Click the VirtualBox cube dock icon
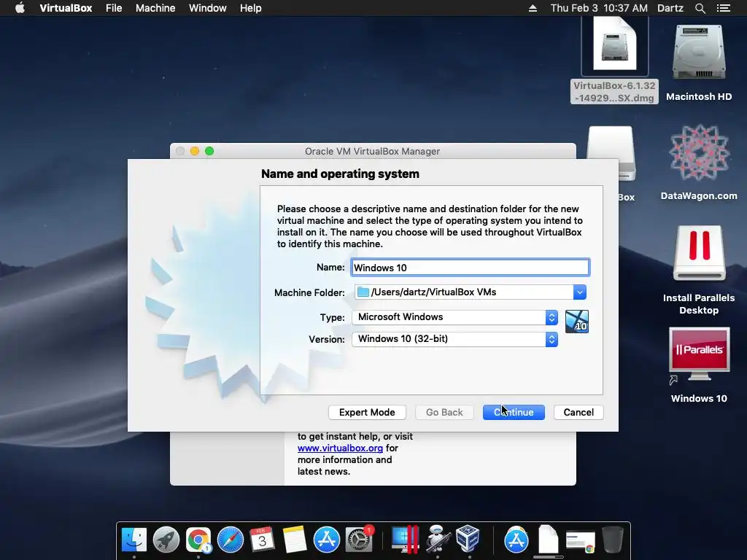Viewport: 747px width, 560px height. [x=468, y=539]
